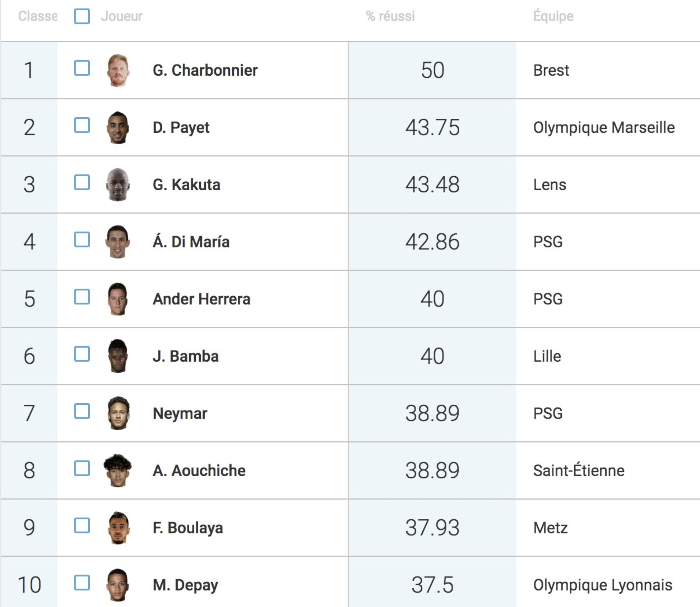Open Á. Di María's portrait thumbnail
This screenshot has height=607, width=700.
[118, 242]
